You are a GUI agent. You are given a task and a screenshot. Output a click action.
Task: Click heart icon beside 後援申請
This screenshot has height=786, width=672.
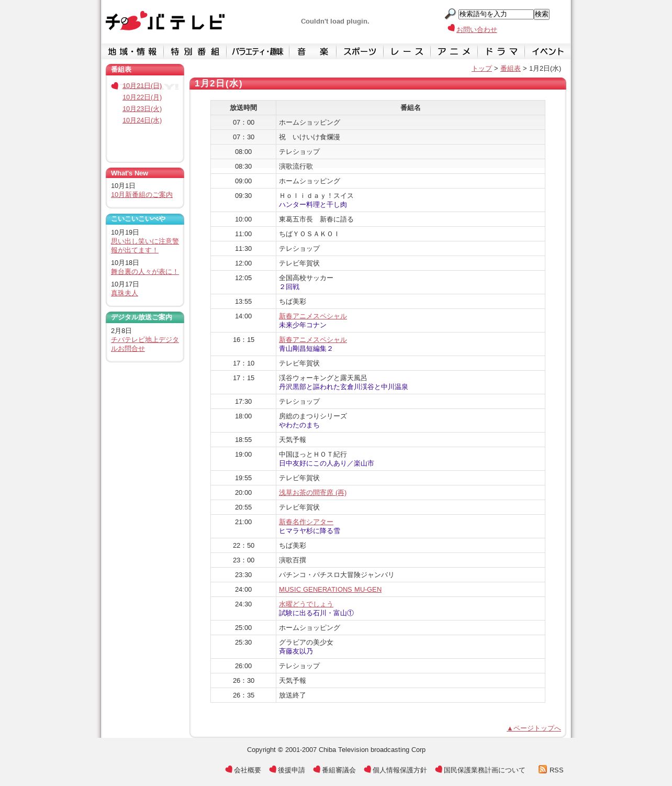273,769
